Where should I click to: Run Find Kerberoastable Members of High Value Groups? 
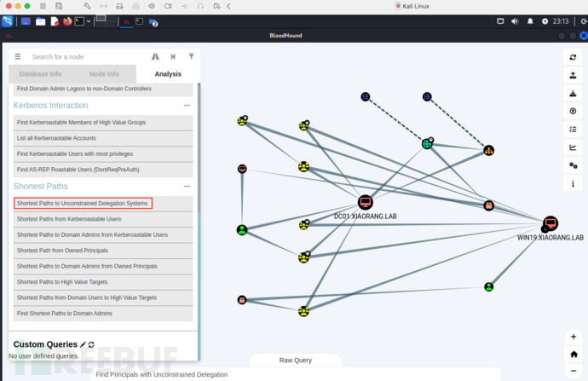pos(103,123)
